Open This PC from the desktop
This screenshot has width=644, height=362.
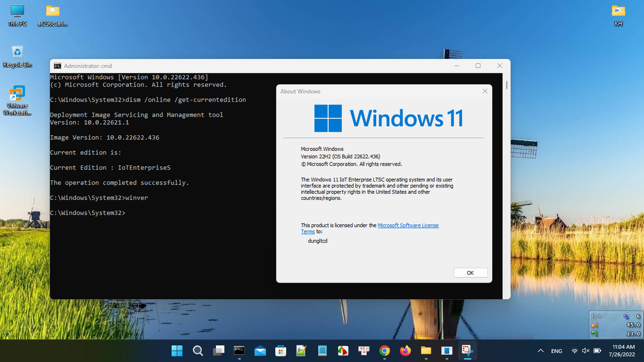[x=17, y=13]
